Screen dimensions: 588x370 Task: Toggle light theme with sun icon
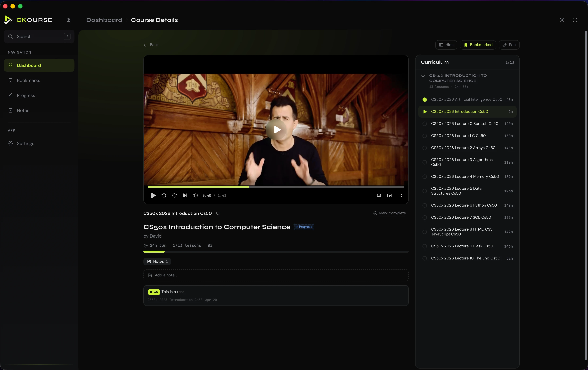(562, 20)
